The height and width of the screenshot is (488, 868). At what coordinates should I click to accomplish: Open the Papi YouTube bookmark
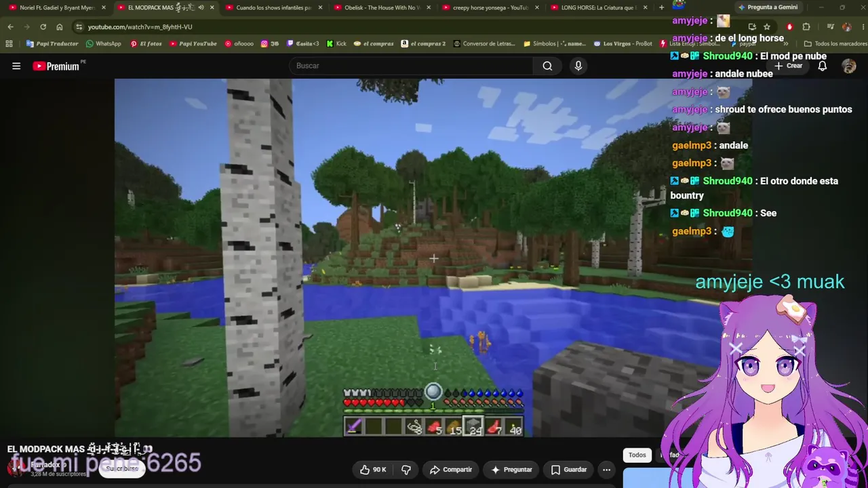[193, 43]
